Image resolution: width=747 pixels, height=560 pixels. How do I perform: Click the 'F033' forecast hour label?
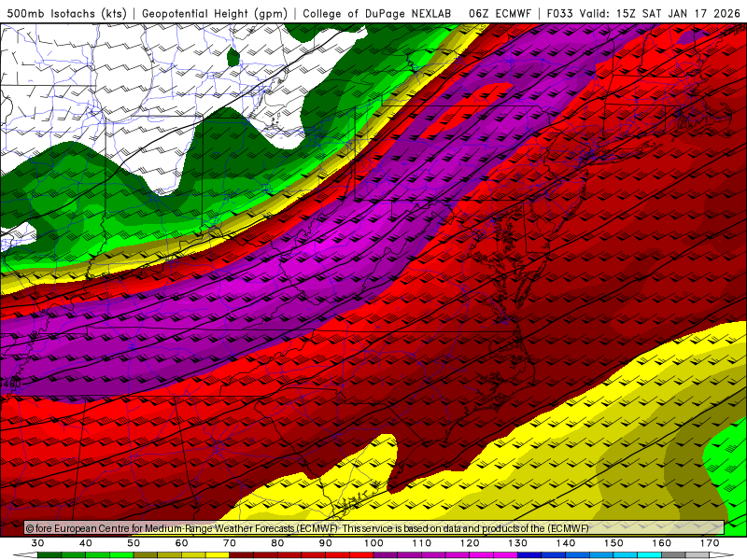coord(559,13)
